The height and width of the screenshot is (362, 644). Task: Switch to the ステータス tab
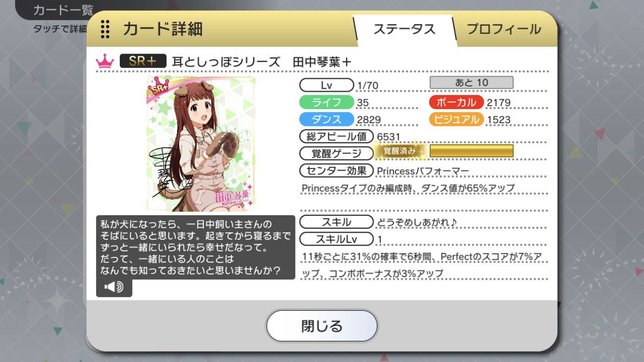click(x=405, y=29)
